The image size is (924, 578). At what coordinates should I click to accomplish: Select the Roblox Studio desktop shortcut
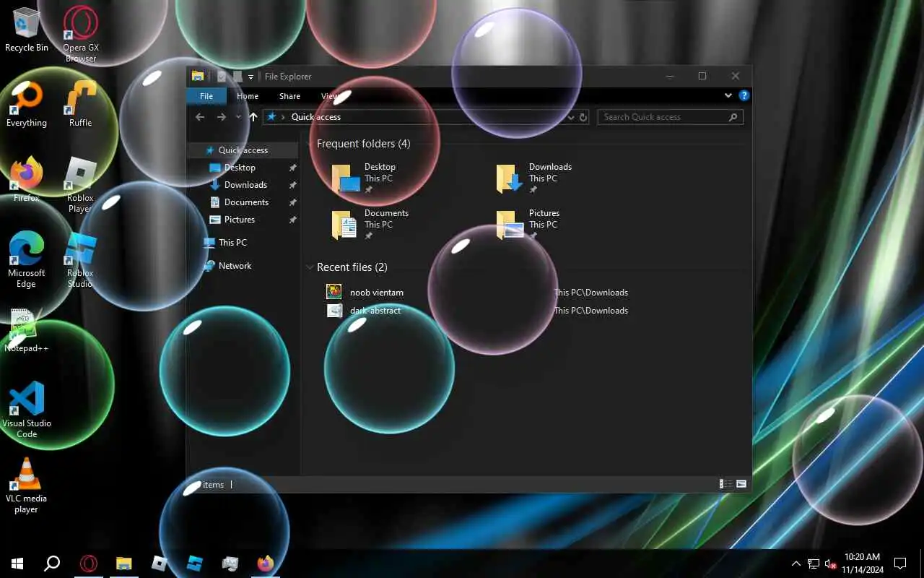click(x=81, y=260)
